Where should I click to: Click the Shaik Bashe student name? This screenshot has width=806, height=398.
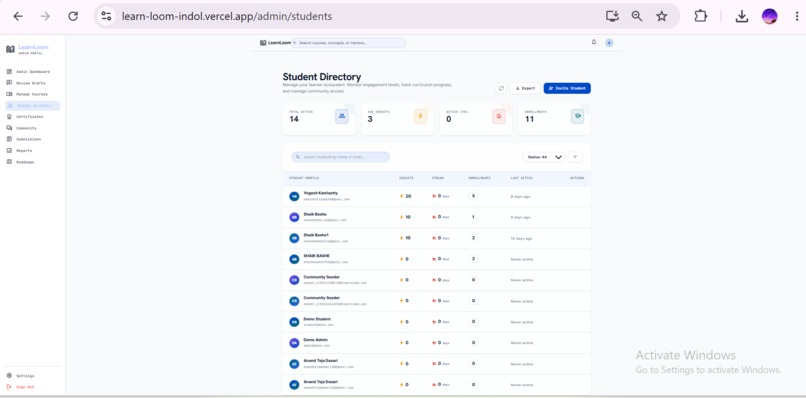(x=315, y=214)
